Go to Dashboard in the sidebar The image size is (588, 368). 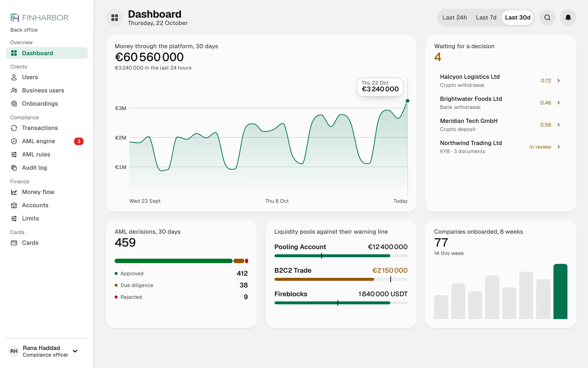[x=47, y=53]
